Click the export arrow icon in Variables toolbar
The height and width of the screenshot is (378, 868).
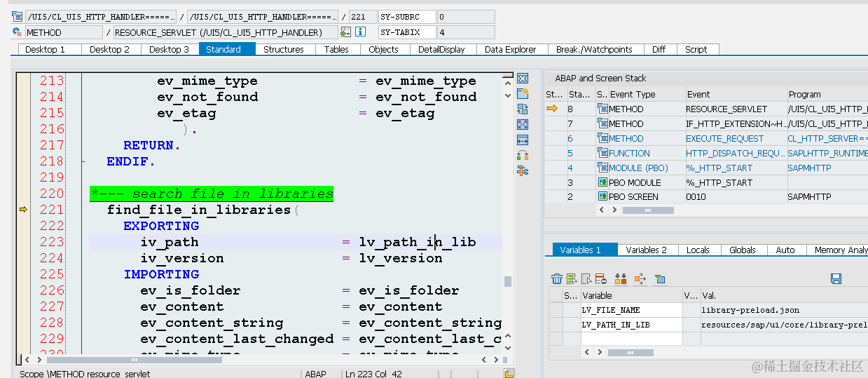[640, 279]
